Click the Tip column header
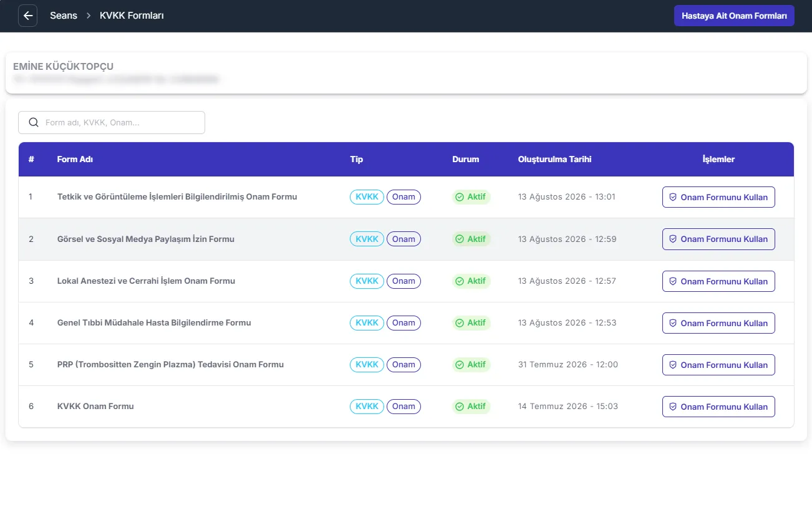Viewport: 812px width, 507px height. click(357, 159)
